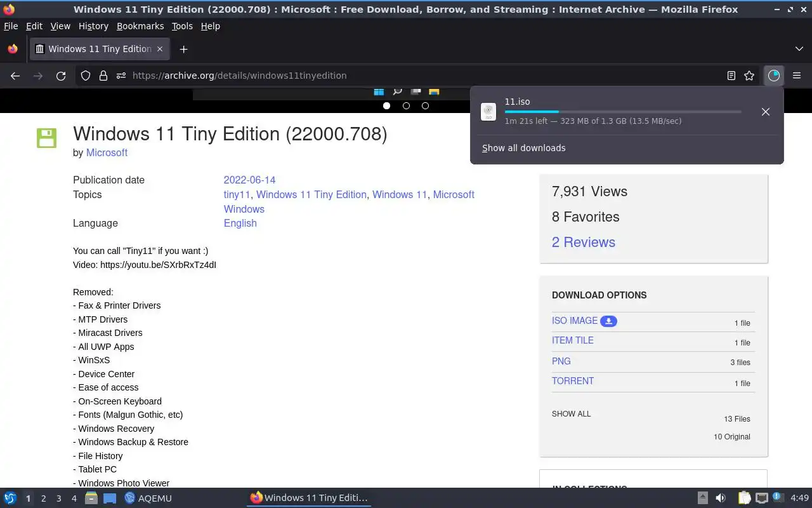Click the removable media eject tray icon
812x508 pixels.
[702, 498]
